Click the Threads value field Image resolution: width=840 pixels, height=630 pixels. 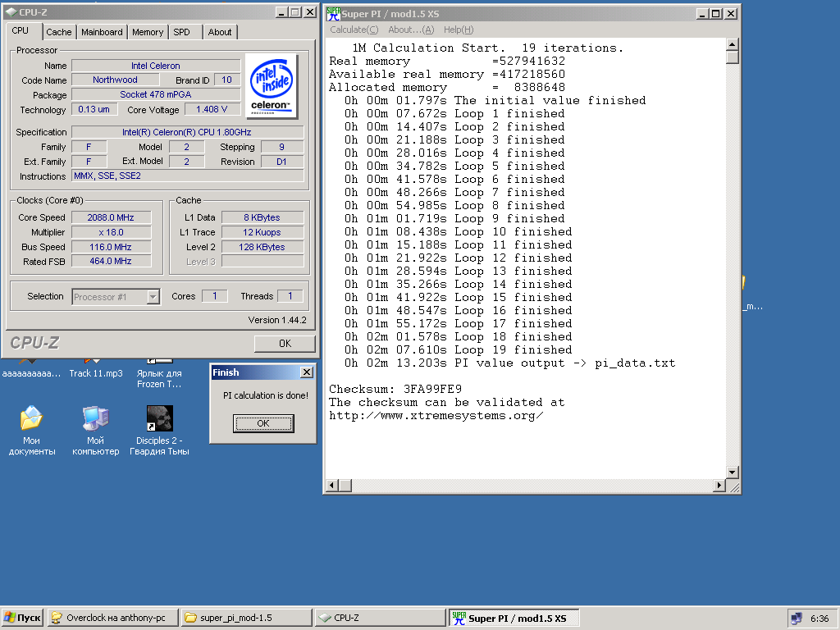point(290,295)
